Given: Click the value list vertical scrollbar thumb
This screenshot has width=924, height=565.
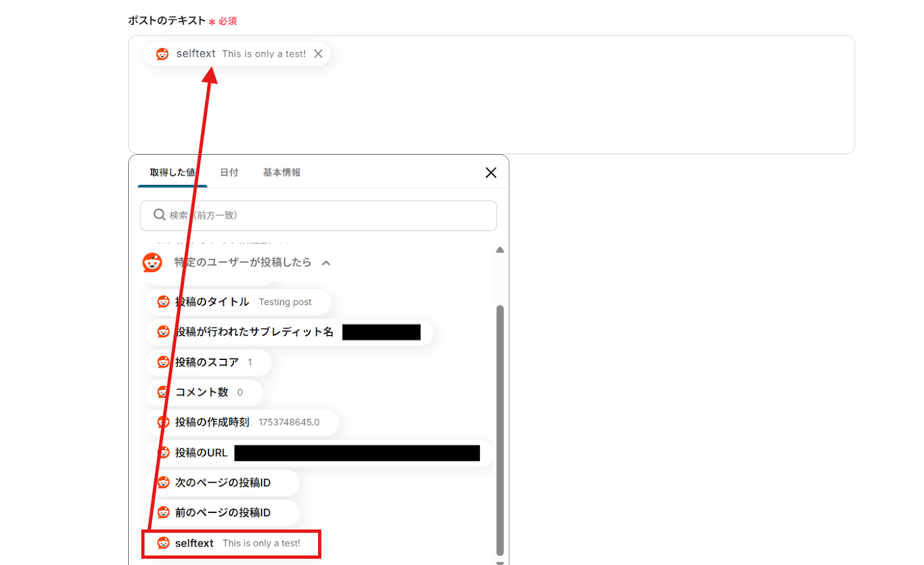Looking at the screenshot, I should (x=500, y=430).
